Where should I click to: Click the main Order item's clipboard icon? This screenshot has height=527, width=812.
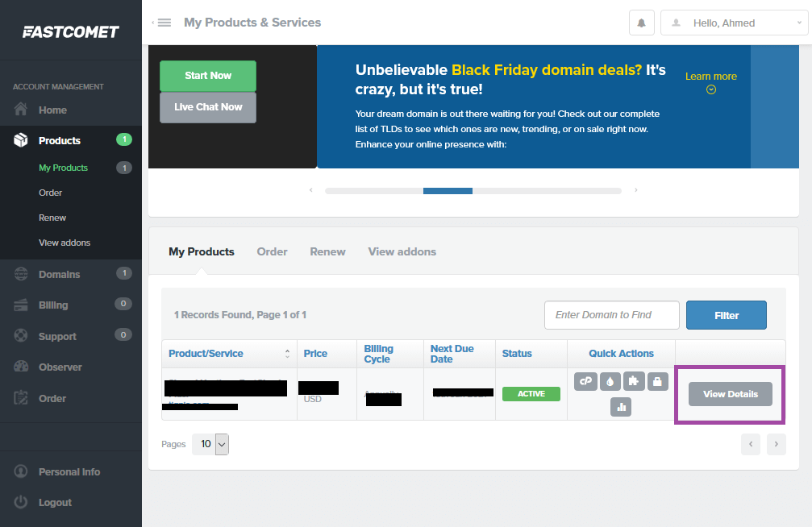(x=21, y=397)
